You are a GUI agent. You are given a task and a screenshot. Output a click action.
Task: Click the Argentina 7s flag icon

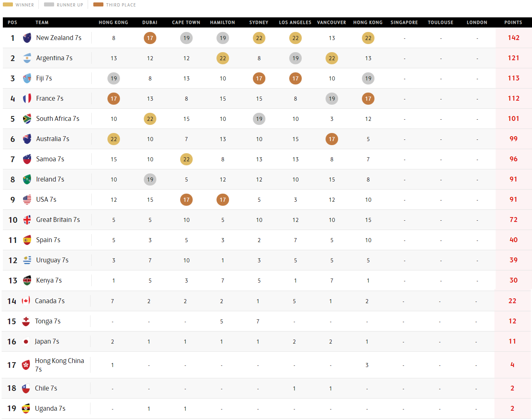(x=27, y=58)
